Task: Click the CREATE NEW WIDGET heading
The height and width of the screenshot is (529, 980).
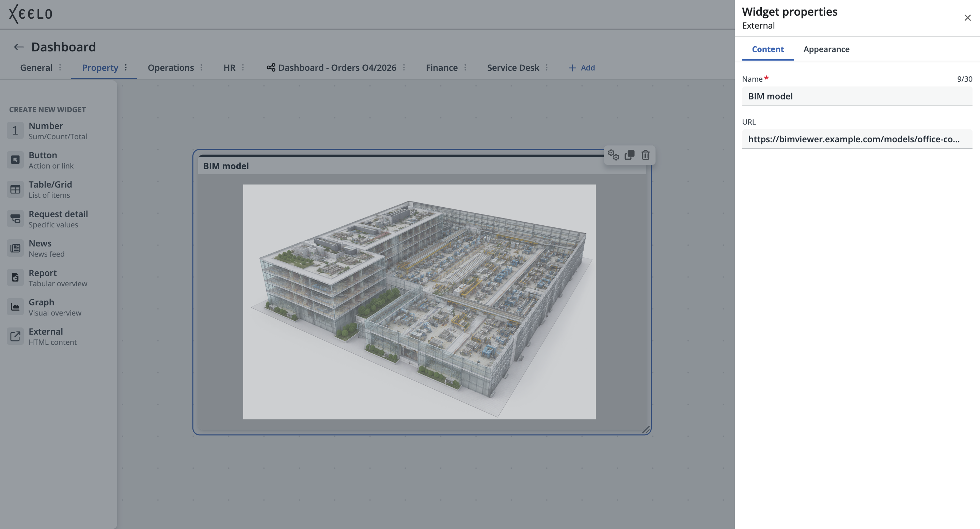Action: click(x=48, y=110)
